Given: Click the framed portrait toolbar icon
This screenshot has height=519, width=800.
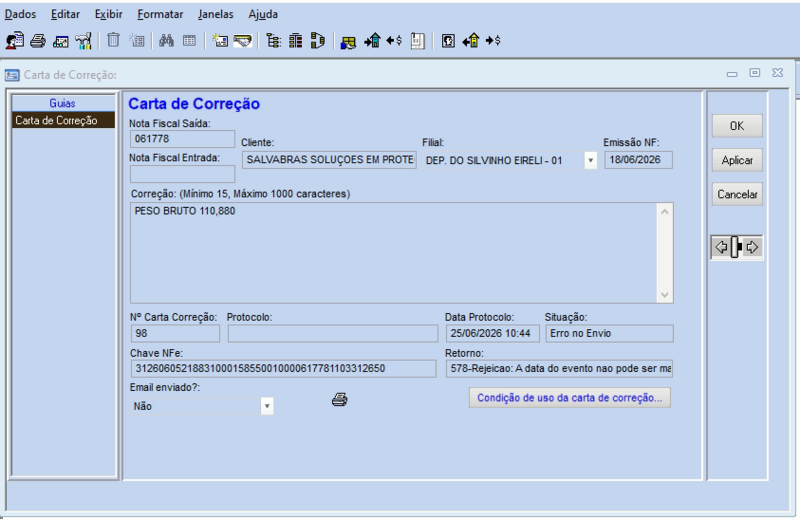Looking at the screenshot, I should point(448,40).
